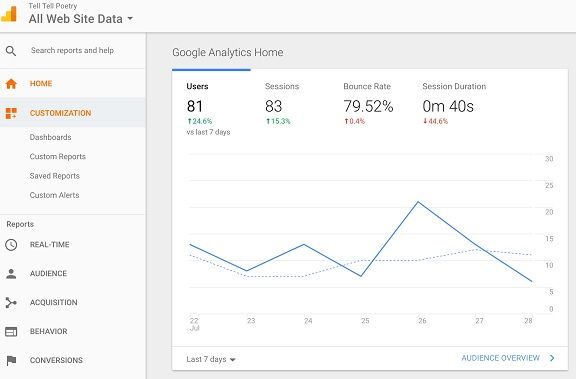The image size is (576, 379).
Task: Click the 24.6% users change indicator
Action: point(199,121)
